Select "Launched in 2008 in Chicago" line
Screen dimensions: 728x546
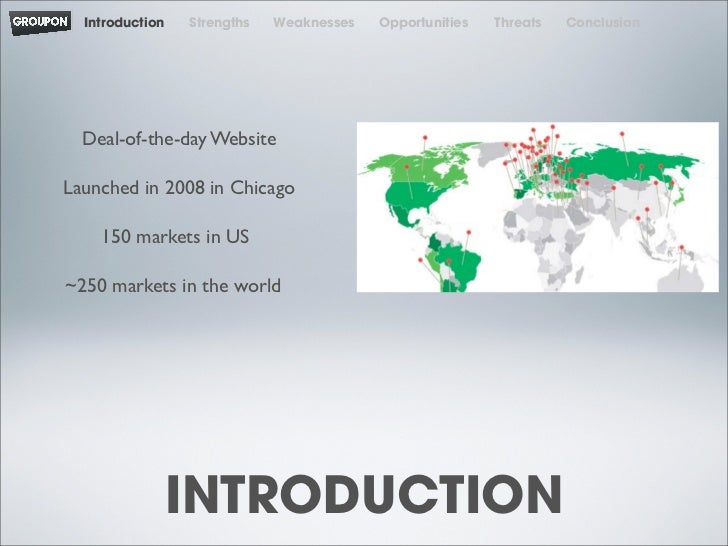[179, 188]
